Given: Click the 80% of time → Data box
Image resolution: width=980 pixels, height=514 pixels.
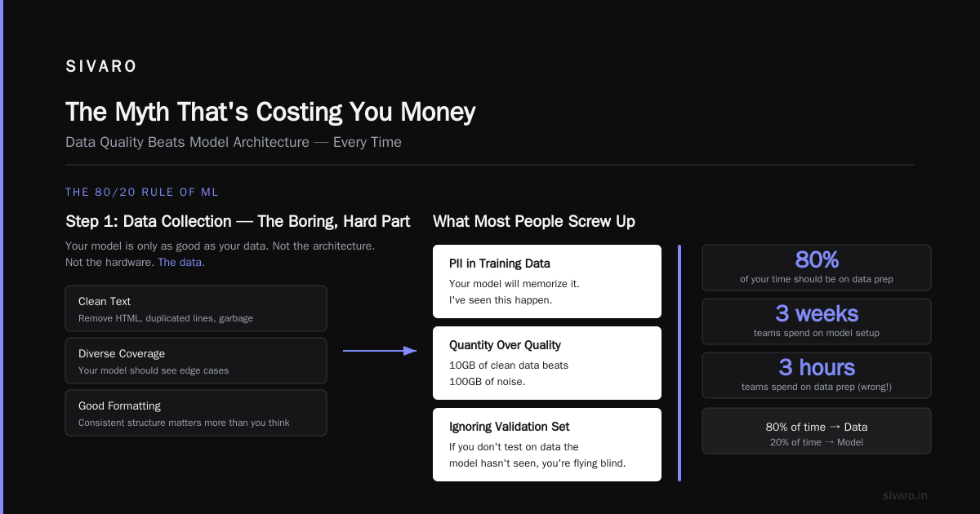Looking at the screenshot, I should (x=817, y=431).
